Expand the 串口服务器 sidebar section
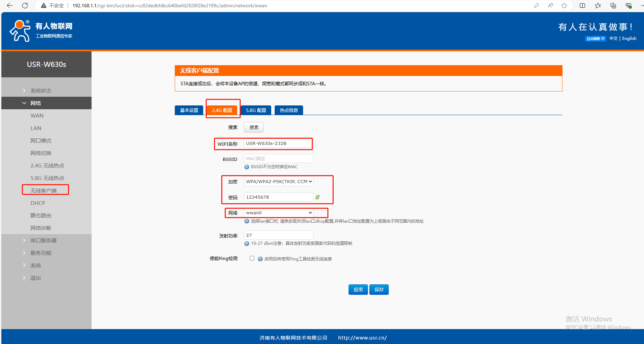The height and width of the screenshot is (344, 644). 43,240
